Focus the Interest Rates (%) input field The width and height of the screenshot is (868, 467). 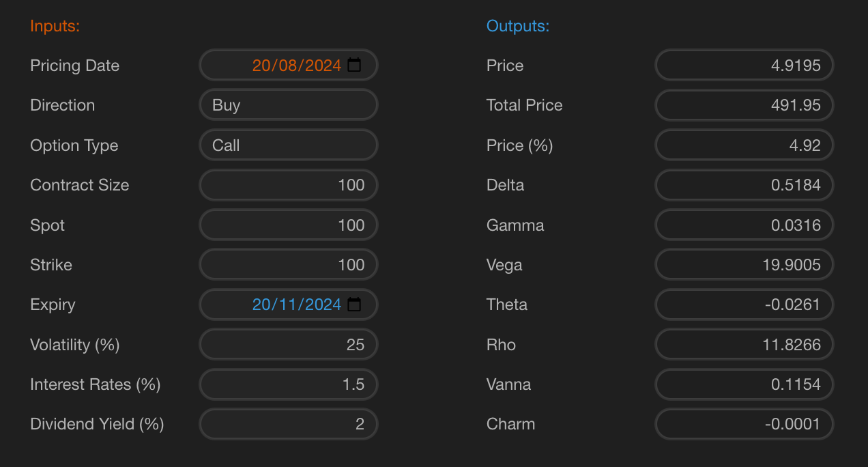(288, 384)
